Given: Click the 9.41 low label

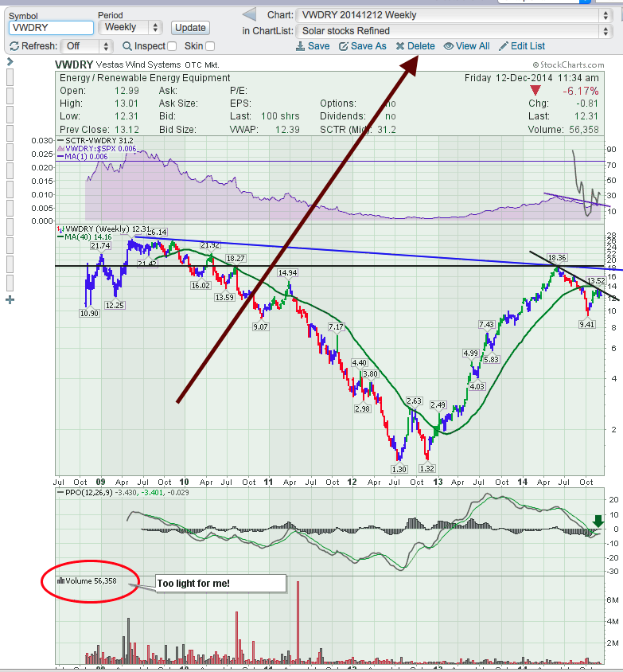Looking at the screenshot, I should (587, 324).
